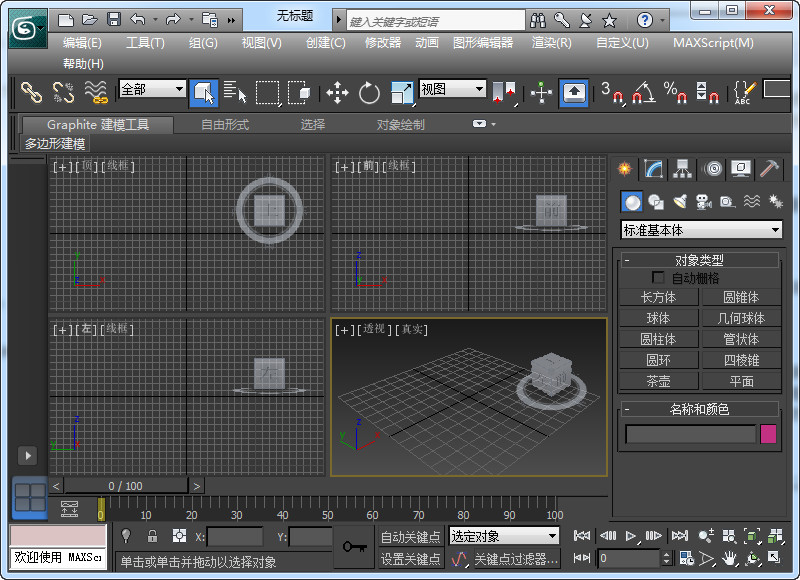Open the Lights creation category
Screen dimensions: 800x580
tap(683, 201)
